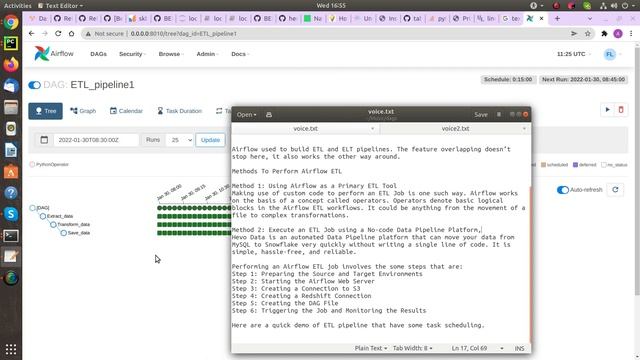
Task: Show applications grid in the dock
Action: 11,349
